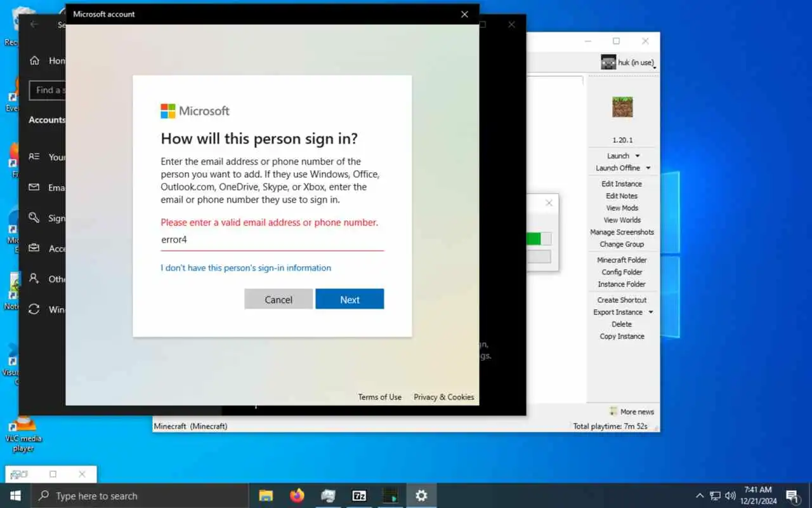Select the Other users person icon
The height and width of the screenshot is (508, 812).
34,279
